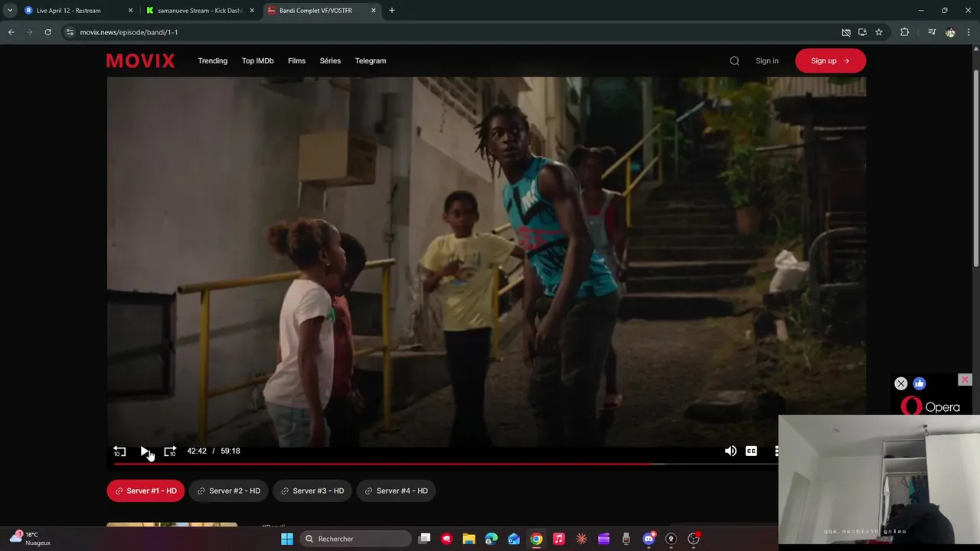
Task: Rewind the video 10 seconds
Action: click(119, 452)
